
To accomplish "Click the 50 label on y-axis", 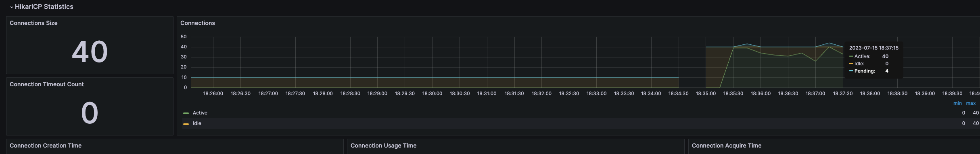I will click(x=184, y=37).
